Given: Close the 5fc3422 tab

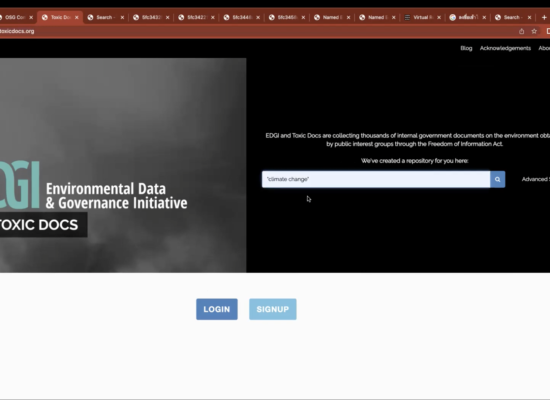Looking at the screenshot, I should coord(213,17).
